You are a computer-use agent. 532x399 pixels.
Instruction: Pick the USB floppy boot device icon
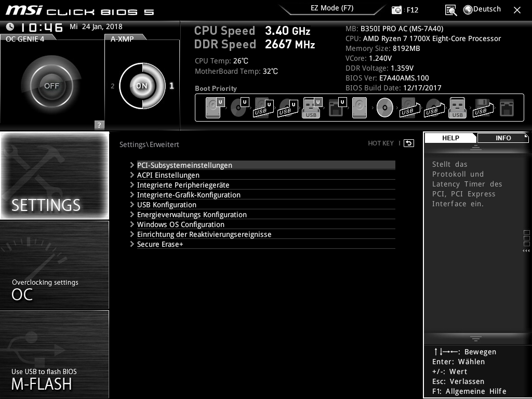tap(483, 108)
